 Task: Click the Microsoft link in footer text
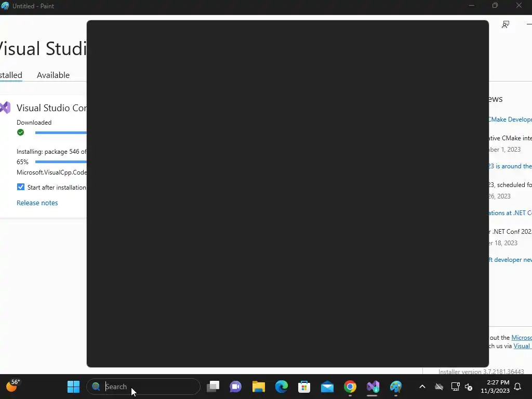coord(522,338)
